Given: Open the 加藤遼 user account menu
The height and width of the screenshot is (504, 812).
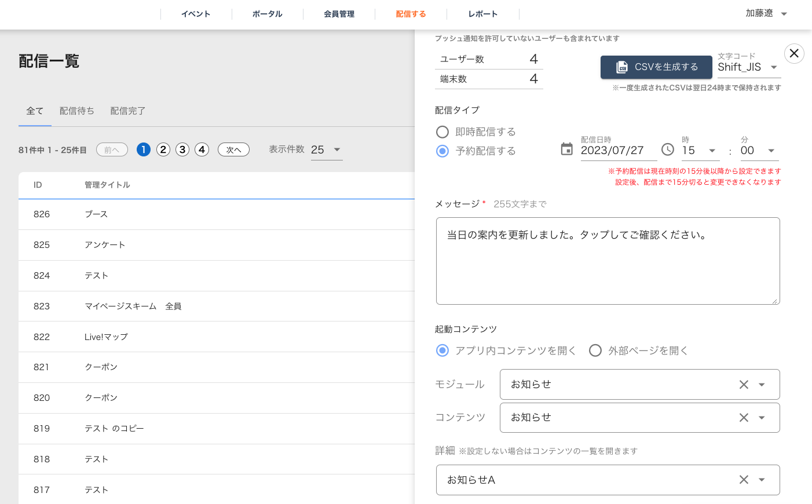Looking at the screenshot, I should coord(766,13).
